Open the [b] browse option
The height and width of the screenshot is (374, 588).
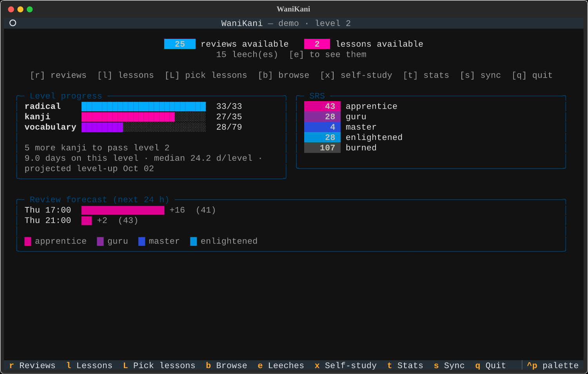[284, 75]
